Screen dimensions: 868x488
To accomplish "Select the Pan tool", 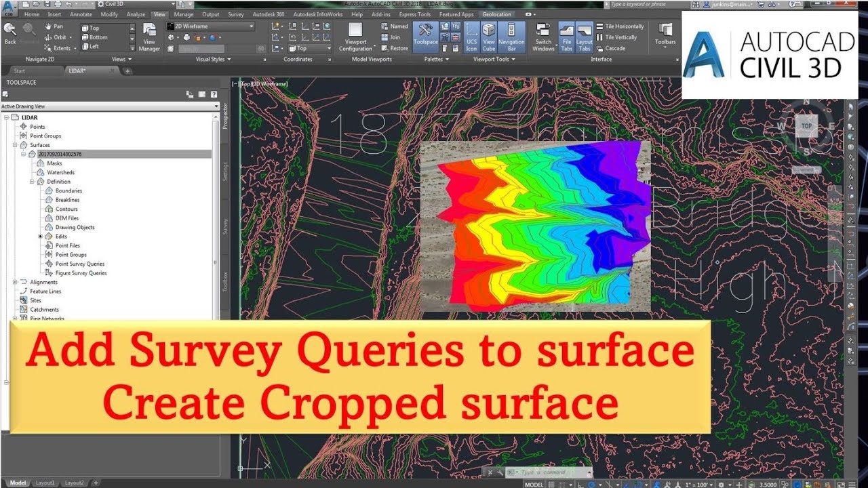I will 54,27.
